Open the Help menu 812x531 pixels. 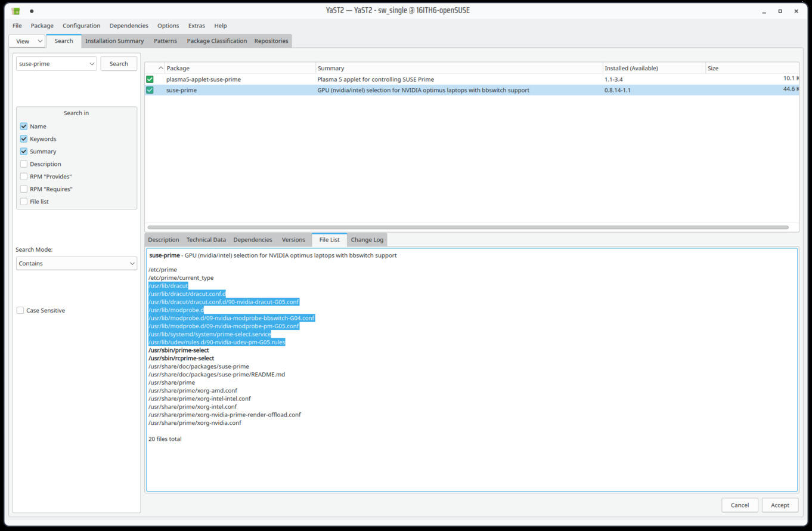click(221, 26)
